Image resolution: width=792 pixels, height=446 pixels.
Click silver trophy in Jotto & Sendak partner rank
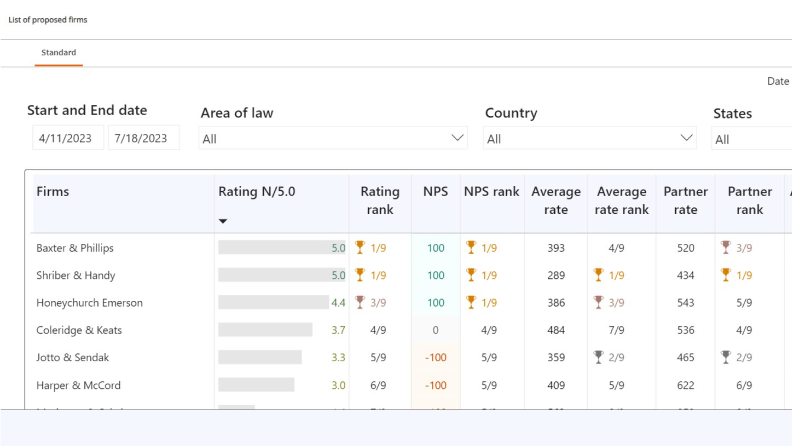[726, 357]
